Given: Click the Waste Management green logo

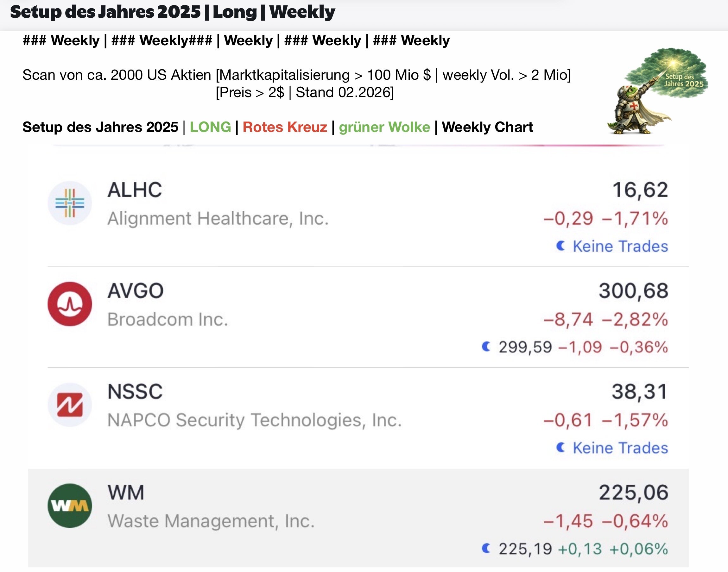Looking at the screenshot, I should click(x=70, y=506).
